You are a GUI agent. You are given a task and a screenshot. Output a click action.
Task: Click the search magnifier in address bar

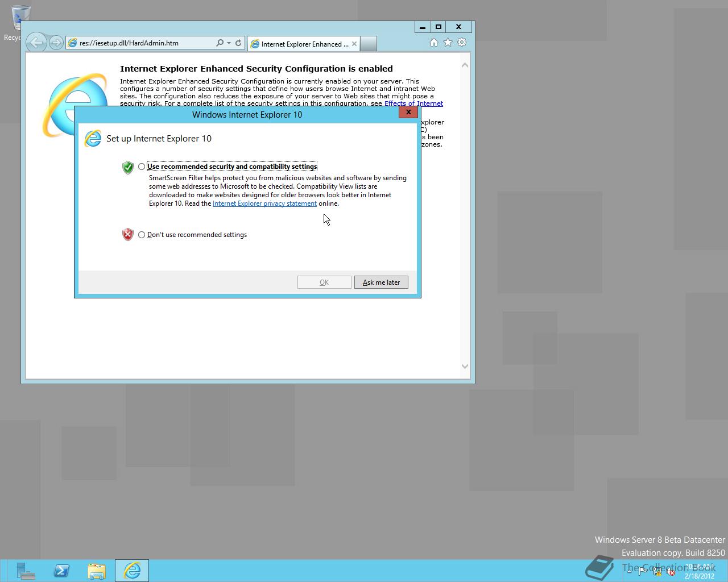tap(220, 43)
